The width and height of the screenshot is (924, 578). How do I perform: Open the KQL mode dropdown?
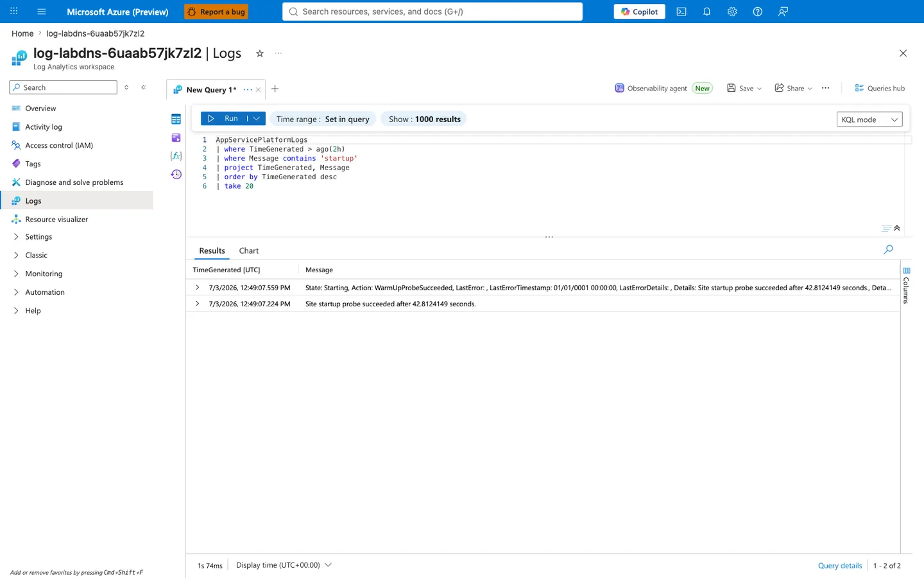(x=869, y=119)
